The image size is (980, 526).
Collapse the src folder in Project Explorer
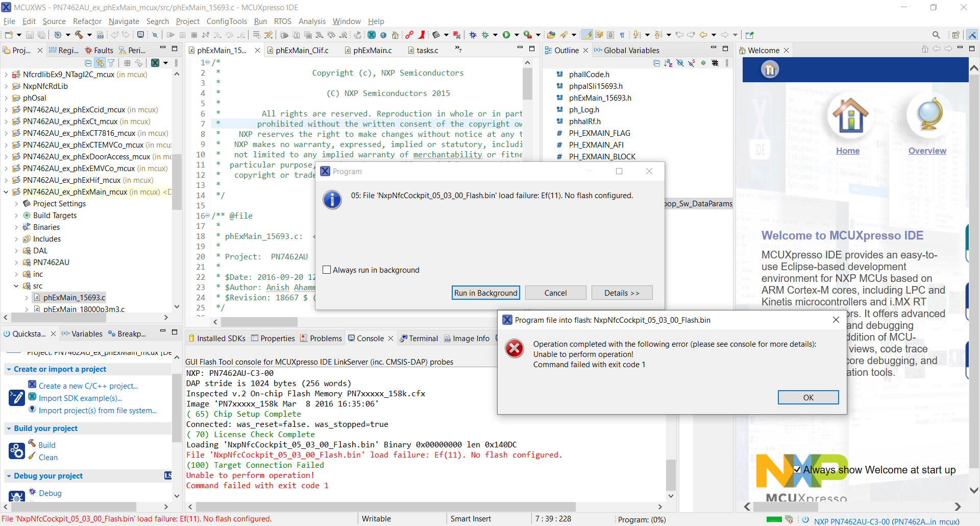(16, 285)
